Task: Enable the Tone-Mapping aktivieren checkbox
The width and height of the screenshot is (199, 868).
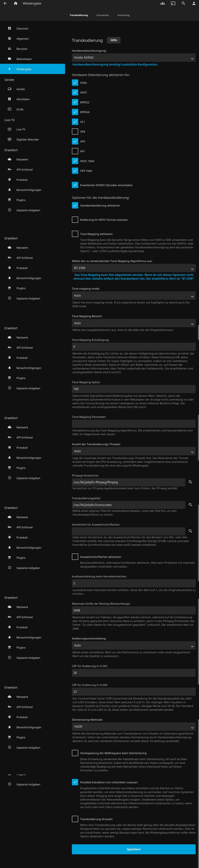Action: [75, 234]
